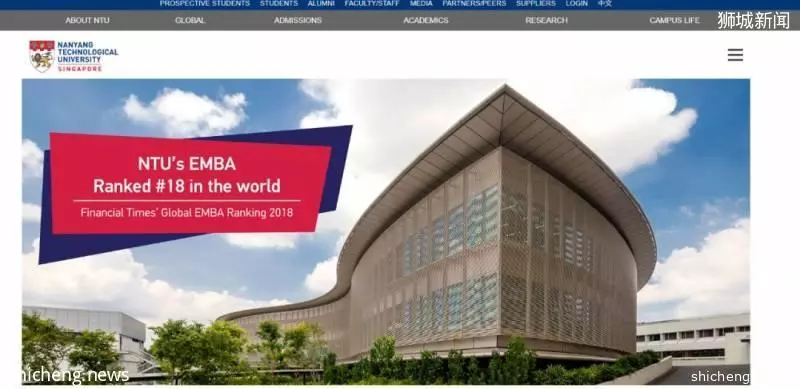
Task: Click the Nanyang Technological University logo
Action: (x=73, y=56)
